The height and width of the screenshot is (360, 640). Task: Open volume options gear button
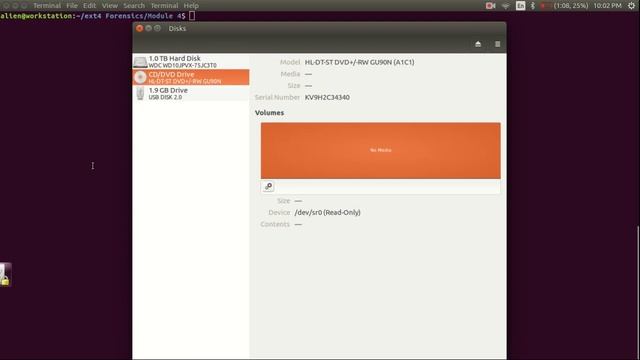click(x=268, y=187)
